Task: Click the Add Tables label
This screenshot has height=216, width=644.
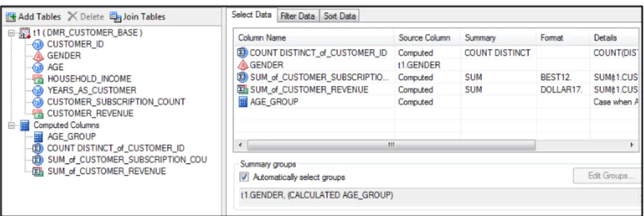Action: point(40,17)
